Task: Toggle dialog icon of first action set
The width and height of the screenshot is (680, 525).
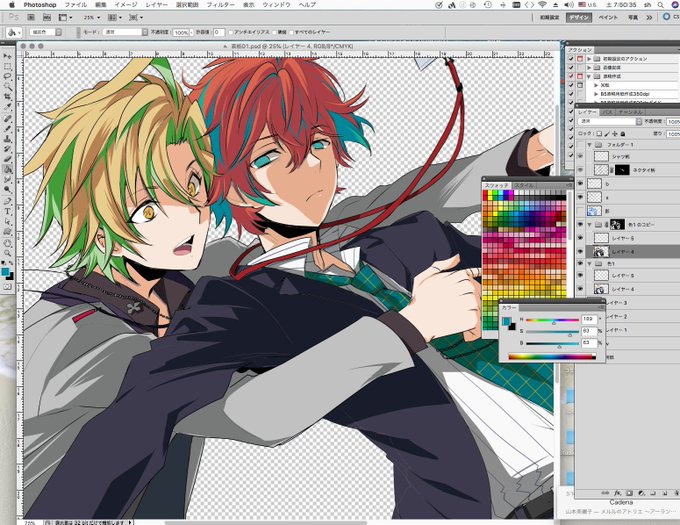Action: click(580, 59)
